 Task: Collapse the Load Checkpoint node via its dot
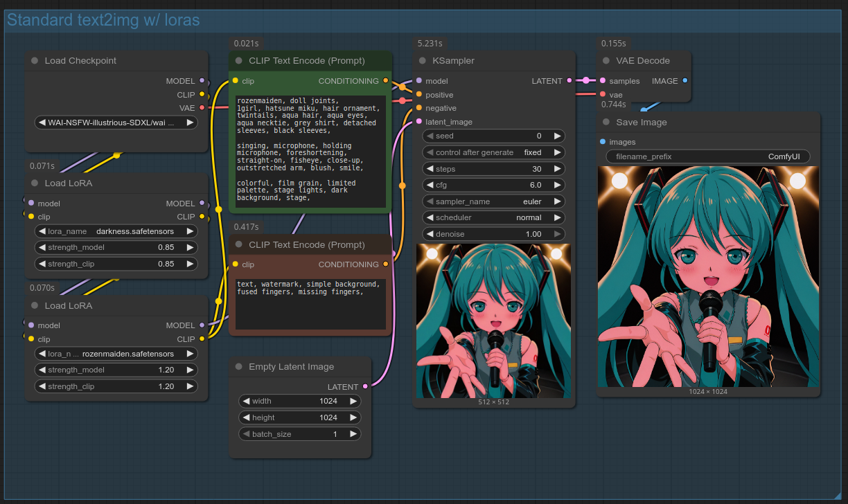click(35, 61)
